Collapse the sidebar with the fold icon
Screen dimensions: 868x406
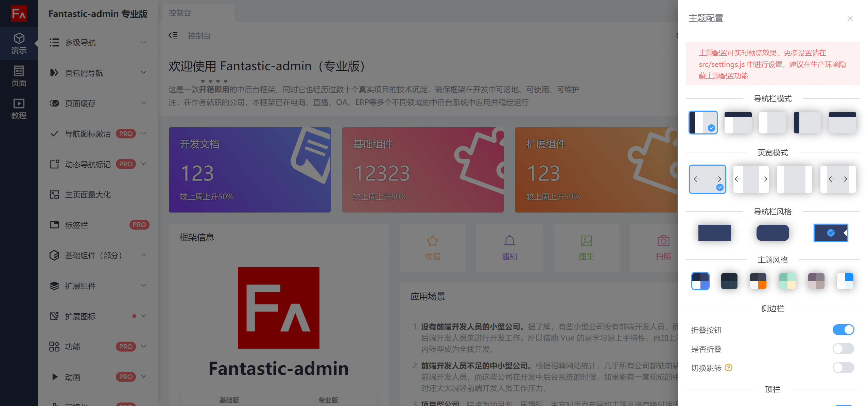coord(173,35)
